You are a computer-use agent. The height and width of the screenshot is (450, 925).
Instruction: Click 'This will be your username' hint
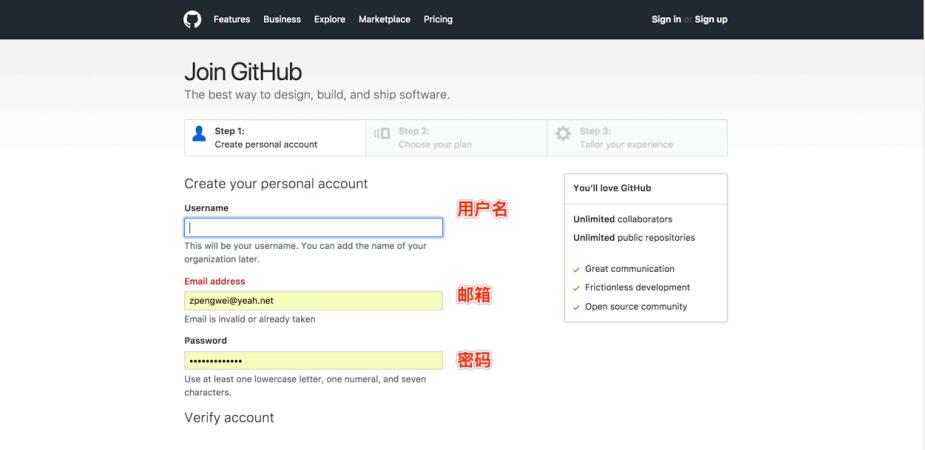click(x=305, y=252)
